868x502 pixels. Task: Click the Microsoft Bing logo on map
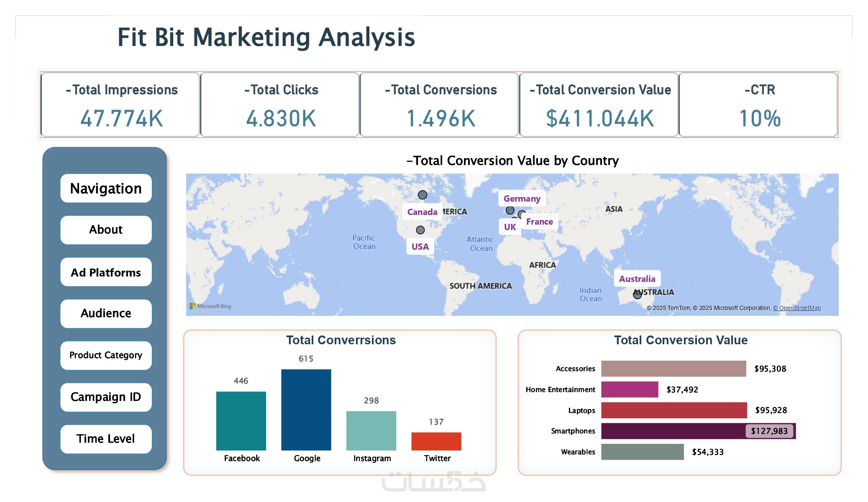(x=210, y=306)
